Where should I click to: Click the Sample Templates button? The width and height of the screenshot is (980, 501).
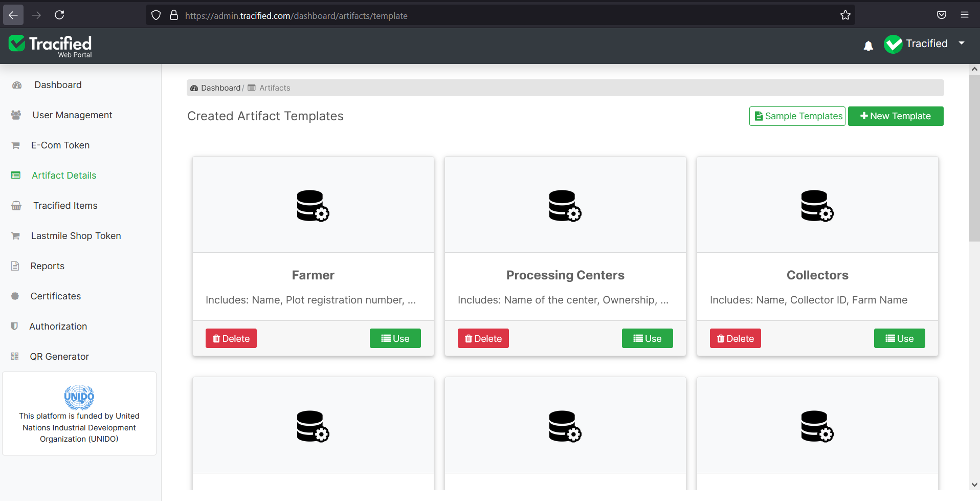[797, 116]
